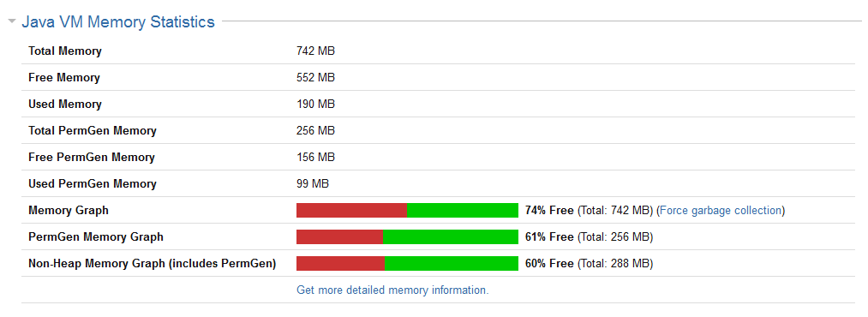This screenshot has height=317, width=868.
Task: Click green free segment of PermGen Memory Graph
Action: click(x=451, y=236)
